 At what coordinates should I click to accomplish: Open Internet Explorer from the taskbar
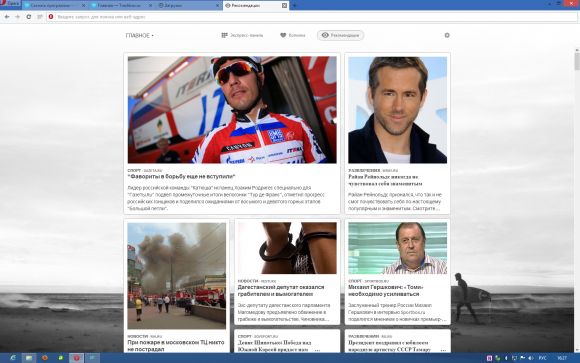pos(13,358)
